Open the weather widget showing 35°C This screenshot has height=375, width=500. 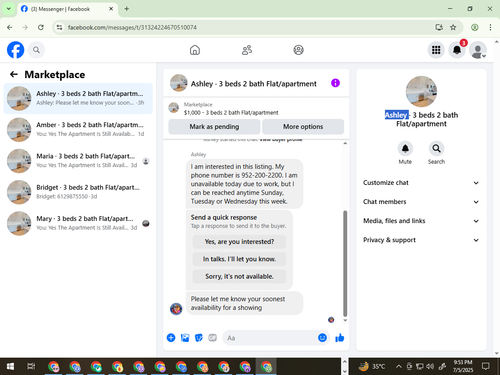(x=372, y=367)
